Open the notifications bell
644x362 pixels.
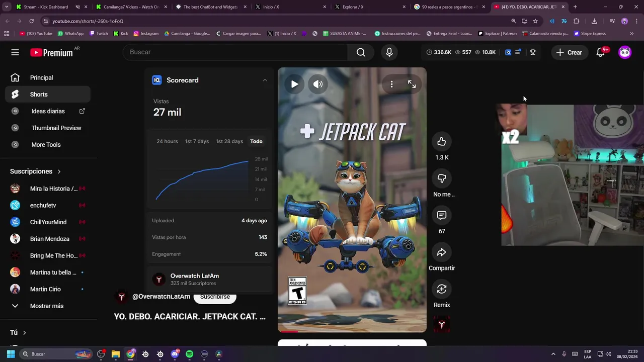point(600,52)
